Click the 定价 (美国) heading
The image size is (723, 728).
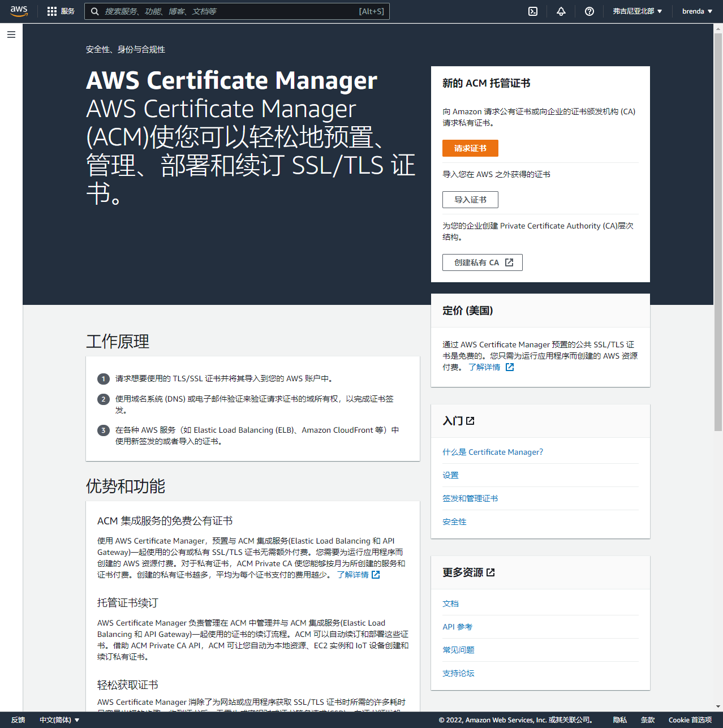(x=468, y=311)
